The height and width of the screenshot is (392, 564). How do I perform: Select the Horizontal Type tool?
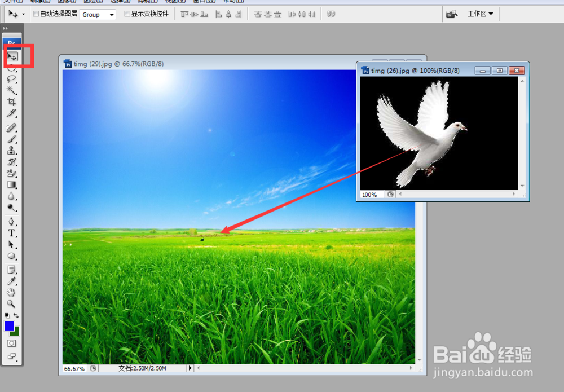[x=11, y=233]
